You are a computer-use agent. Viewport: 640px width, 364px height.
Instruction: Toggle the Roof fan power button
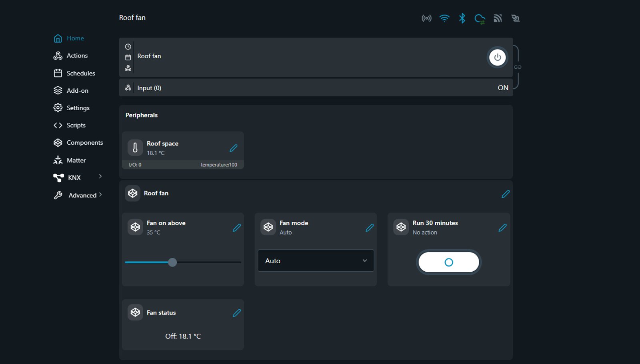coord(497,57)
